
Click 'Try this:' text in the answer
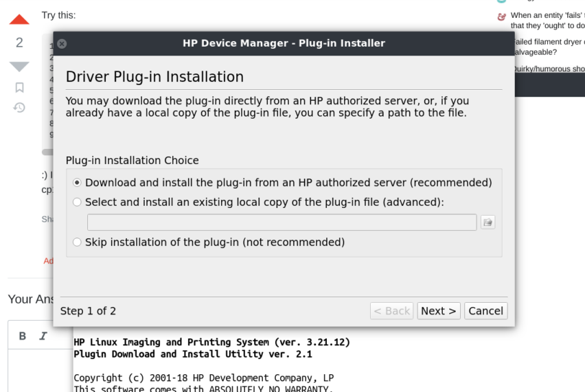58,15
